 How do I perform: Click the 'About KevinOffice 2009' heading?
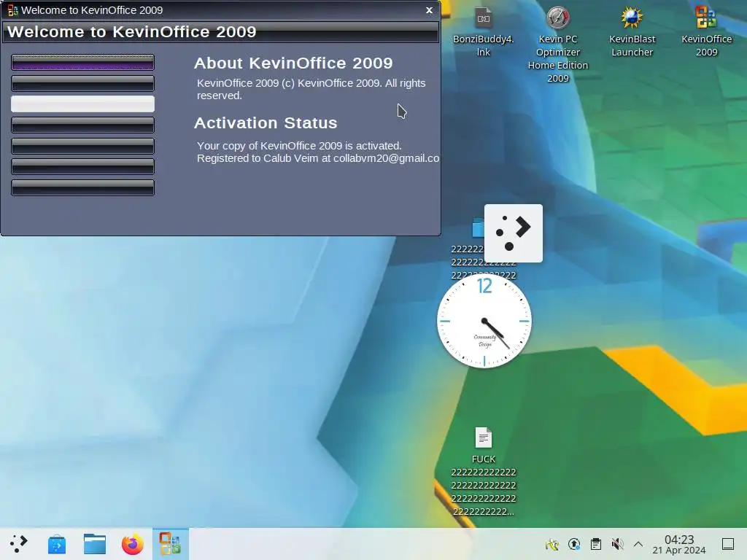pos(293,63)
